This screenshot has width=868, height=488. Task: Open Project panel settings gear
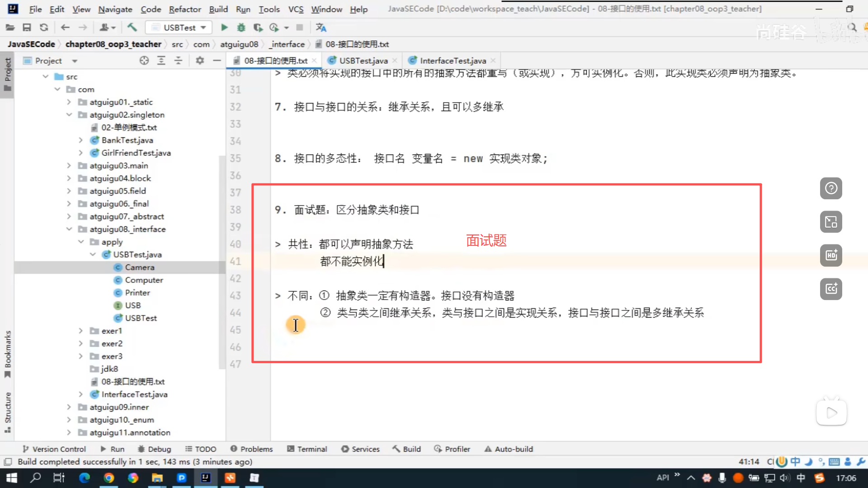pyautogui.click(x=200, y=61)
